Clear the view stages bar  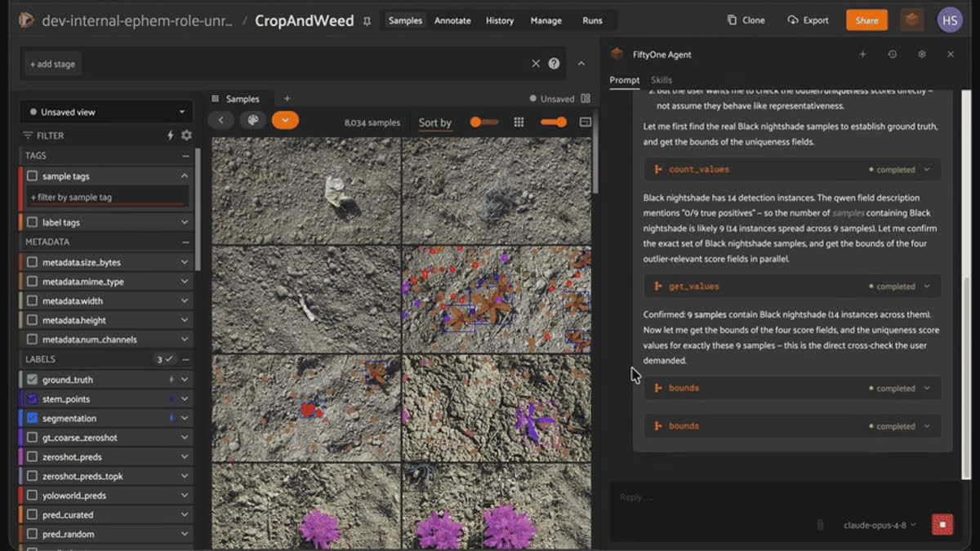[x=536, y=64]
